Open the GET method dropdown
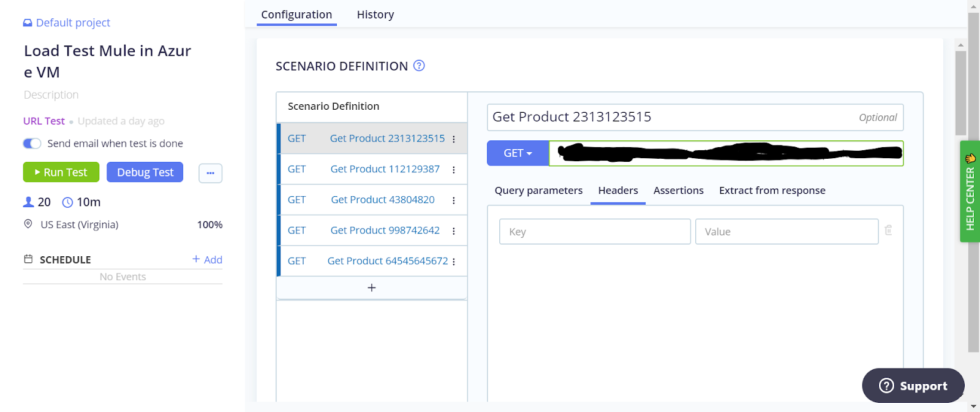 518,153
